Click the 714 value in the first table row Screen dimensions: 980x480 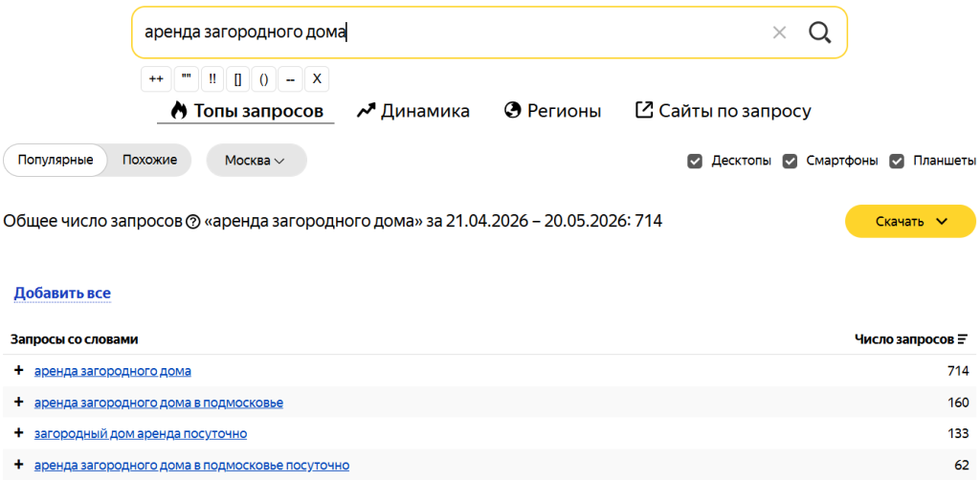point(958,371)
